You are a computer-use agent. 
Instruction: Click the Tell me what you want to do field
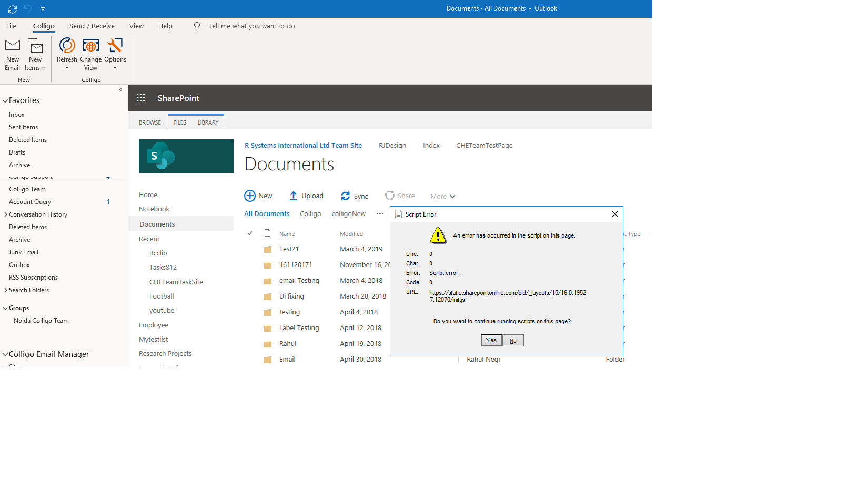tap(251, 26)
